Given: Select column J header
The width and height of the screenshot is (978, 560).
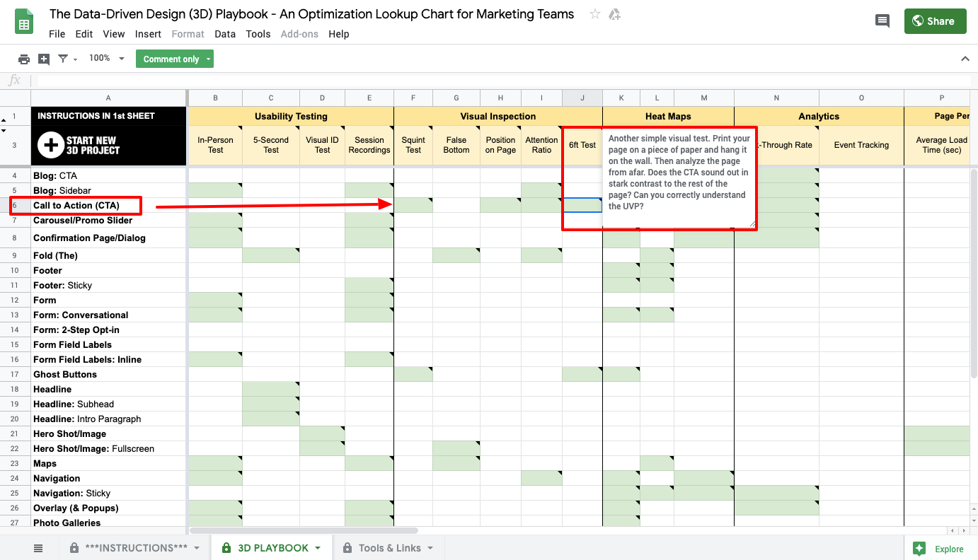Looking at the screenshot, I should tap(582, 98).
